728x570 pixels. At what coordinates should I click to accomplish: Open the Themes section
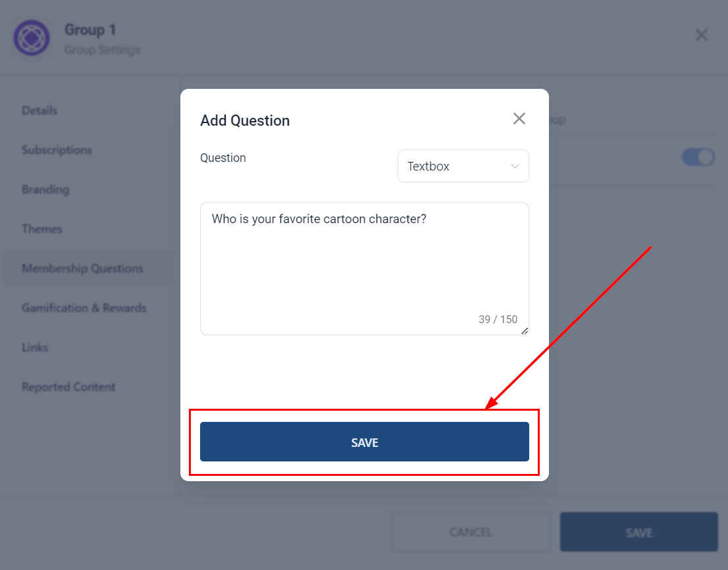point(42,229)
